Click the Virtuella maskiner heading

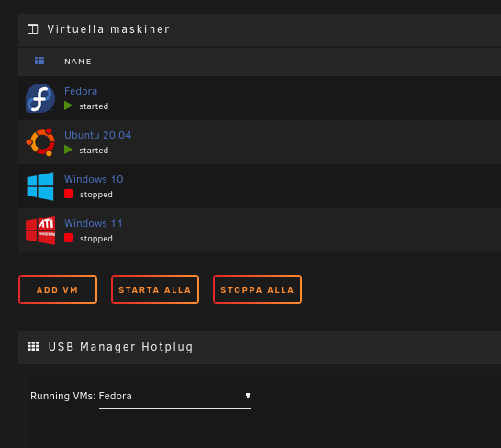[108, 29]
